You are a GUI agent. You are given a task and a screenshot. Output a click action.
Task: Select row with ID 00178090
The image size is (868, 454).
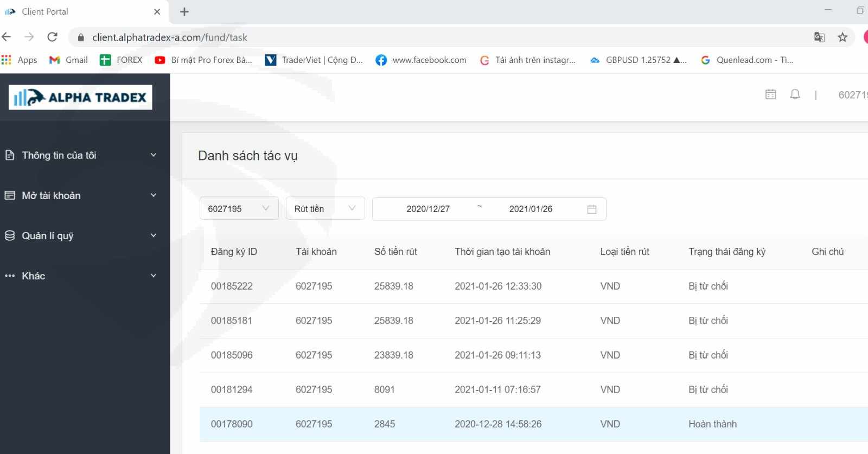tap(232, 424)
